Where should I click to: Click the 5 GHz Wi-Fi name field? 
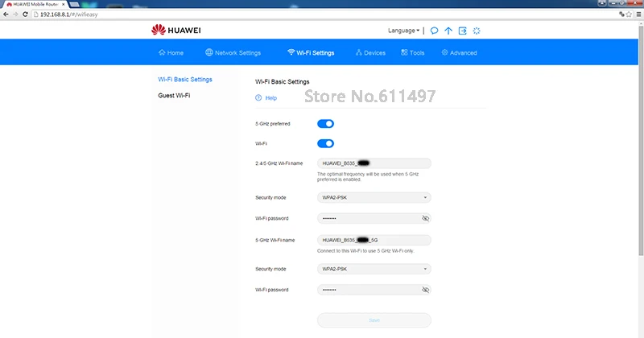pos(374,240)
